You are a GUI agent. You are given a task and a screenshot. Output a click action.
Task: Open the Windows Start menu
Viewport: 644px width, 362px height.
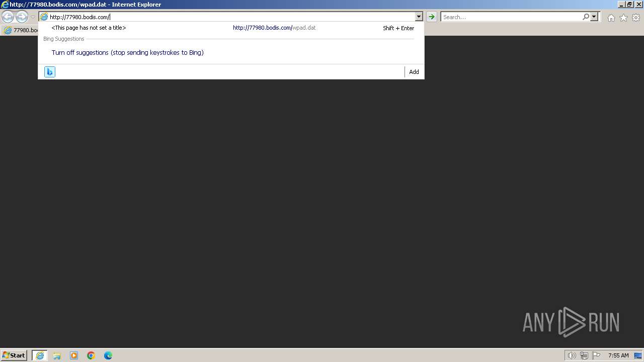pos(14,355)
